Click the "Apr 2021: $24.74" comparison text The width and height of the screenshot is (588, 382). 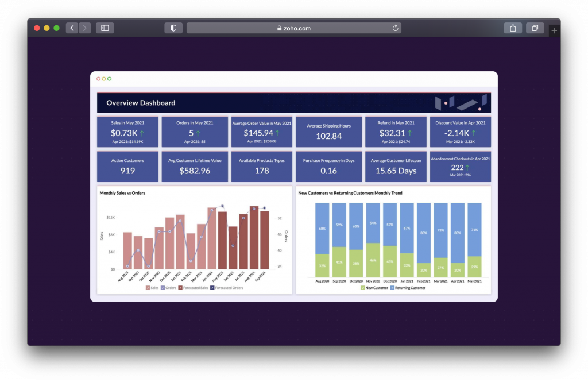[x=396, y=142]
